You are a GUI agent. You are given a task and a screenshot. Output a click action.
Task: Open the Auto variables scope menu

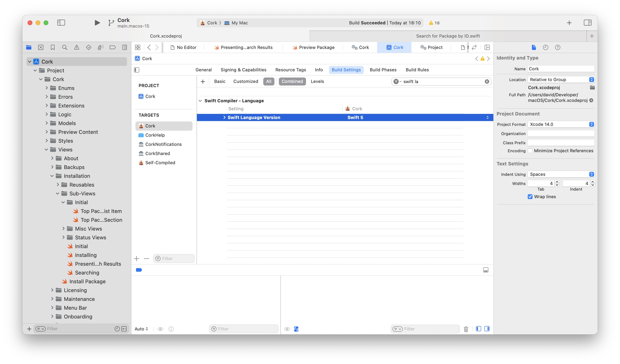[x=141, y=329]
